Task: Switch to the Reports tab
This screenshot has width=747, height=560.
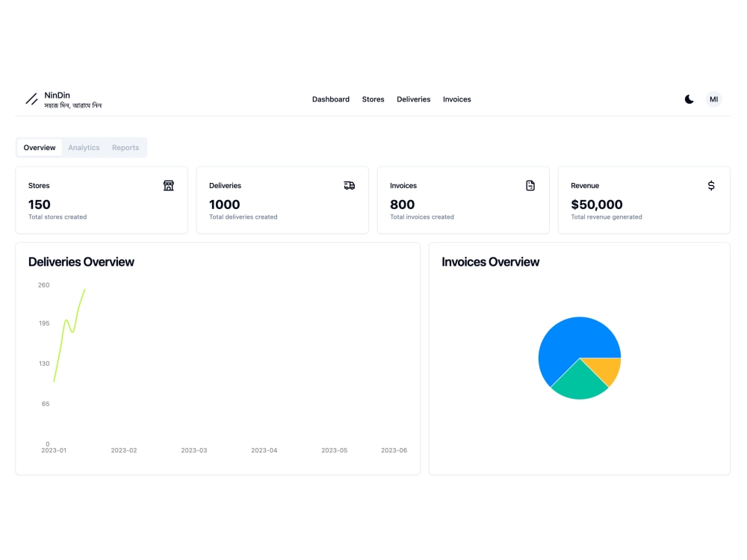Action: click(x=125, y=148)
